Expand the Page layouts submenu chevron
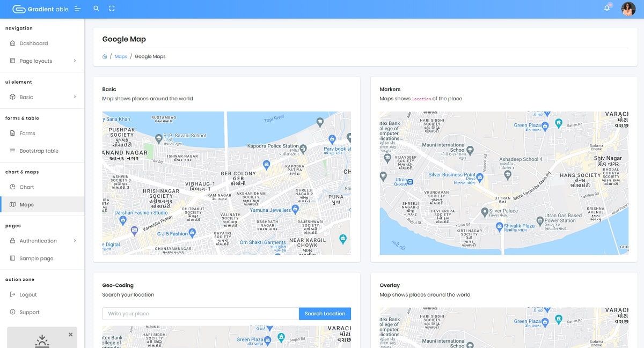This screenshot has width=644, height=348. (x=75, y=61)
